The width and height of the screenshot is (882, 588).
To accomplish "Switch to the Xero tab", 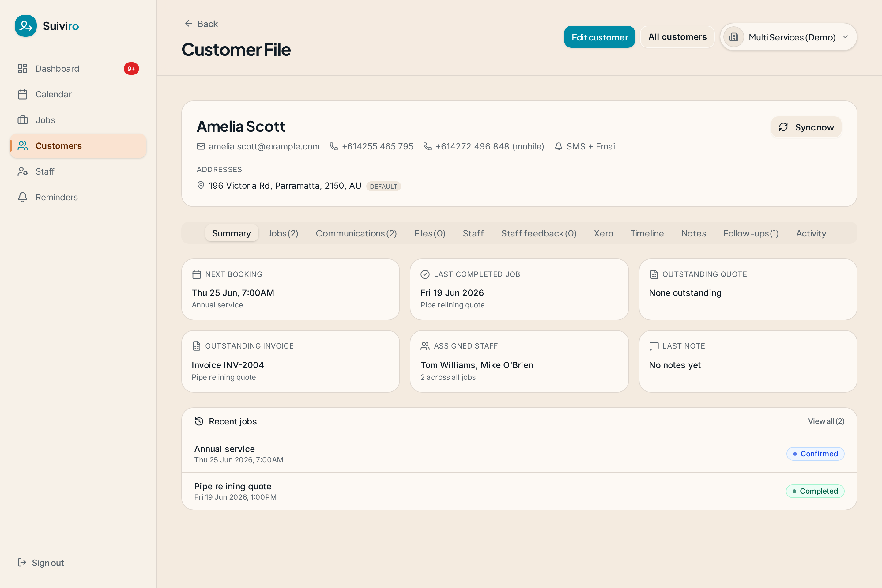I will [x=604, y=233].
